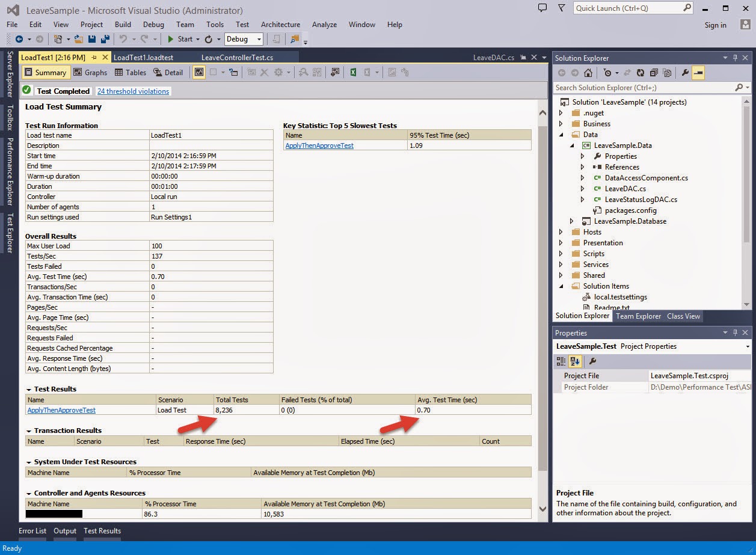Open the Server Explorer side tab
The height and width of the screenshot is (555, 756).
pos(10,75)
